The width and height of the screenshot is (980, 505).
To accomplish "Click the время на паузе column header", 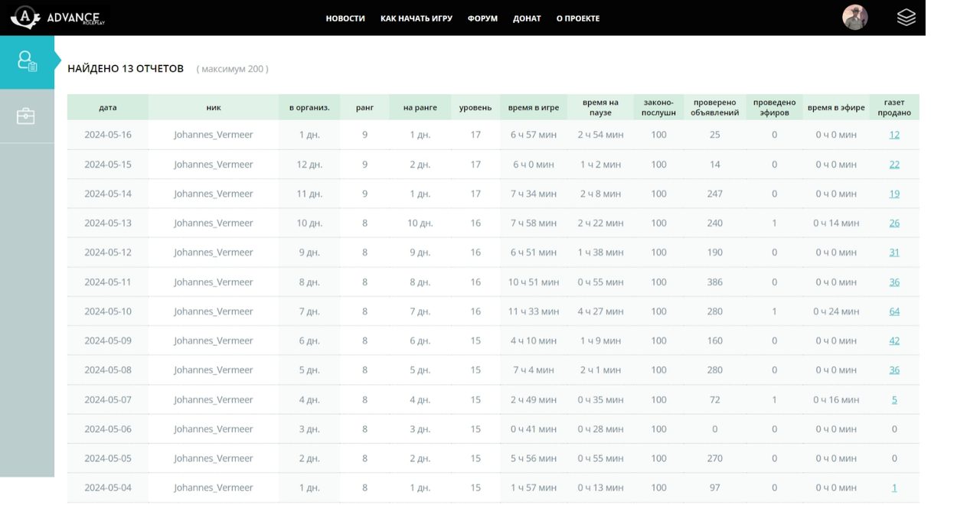I will click(x=600, y=107).
